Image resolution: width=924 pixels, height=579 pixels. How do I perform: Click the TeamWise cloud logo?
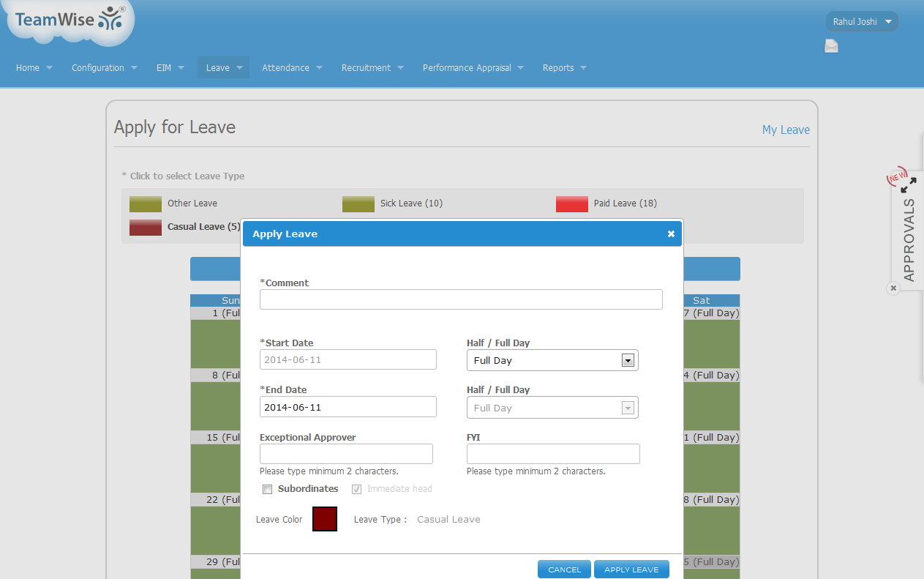70,20
